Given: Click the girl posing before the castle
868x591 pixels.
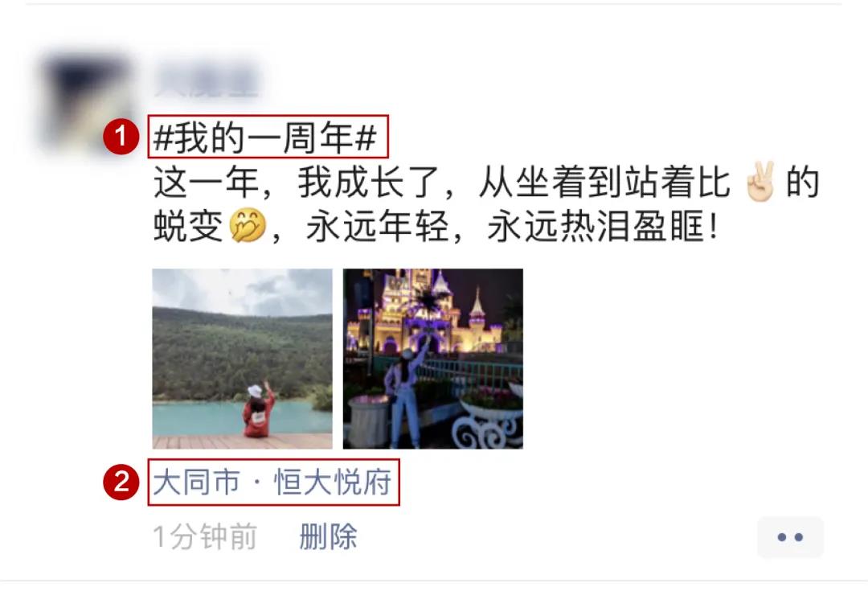Looking at the screenshot, I should pos(407,393).
